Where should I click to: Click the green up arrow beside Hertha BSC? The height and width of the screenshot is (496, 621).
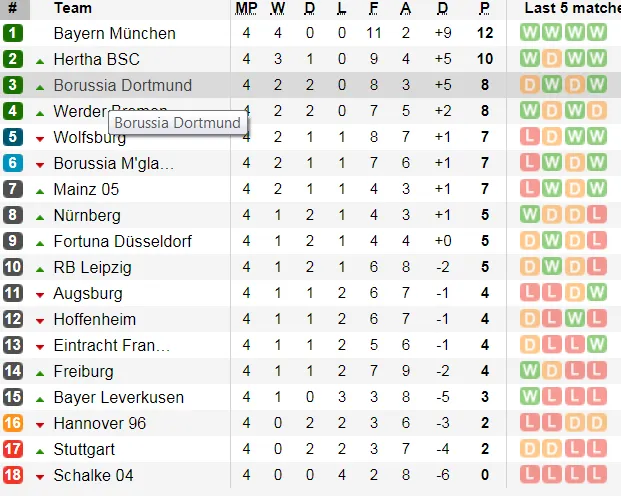40,61
